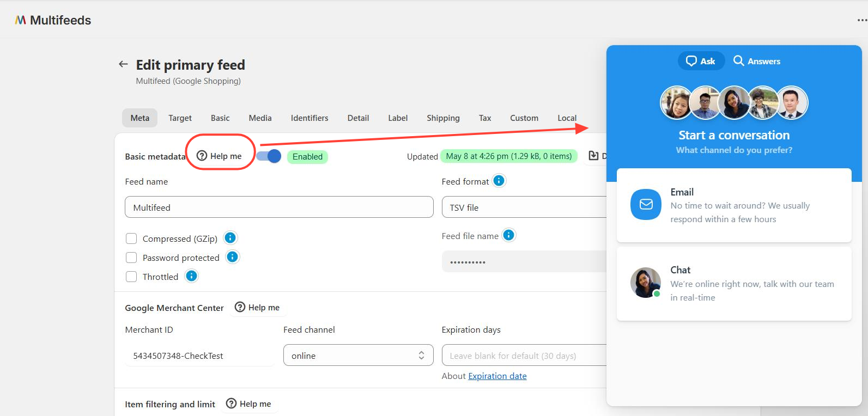The image size is (868, 416).
Task: Switch to the Target tab
Action: 180,118
